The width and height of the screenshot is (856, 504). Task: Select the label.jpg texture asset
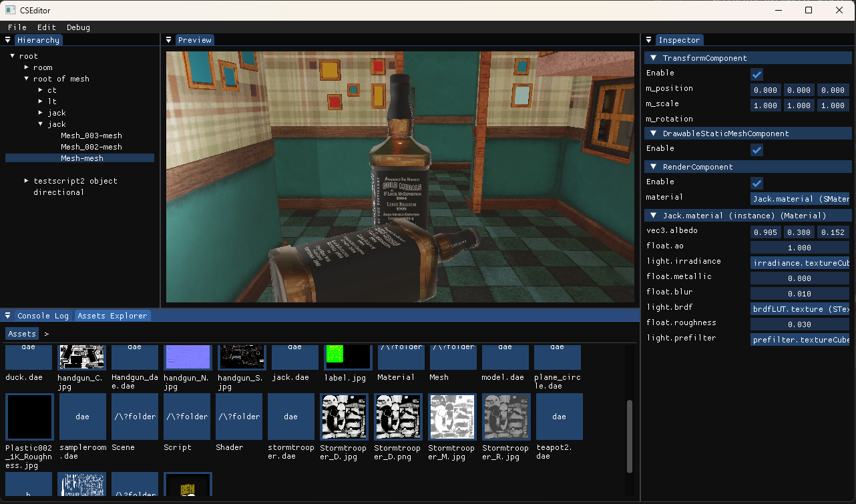coord(347,357)
